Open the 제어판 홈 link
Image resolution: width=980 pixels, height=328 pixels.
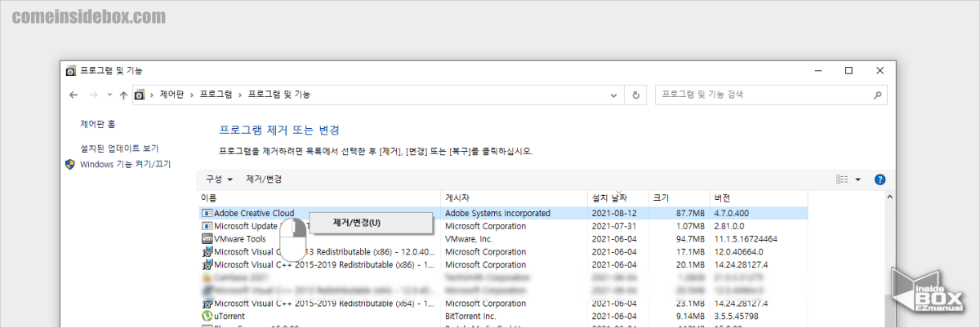point(97,125)
